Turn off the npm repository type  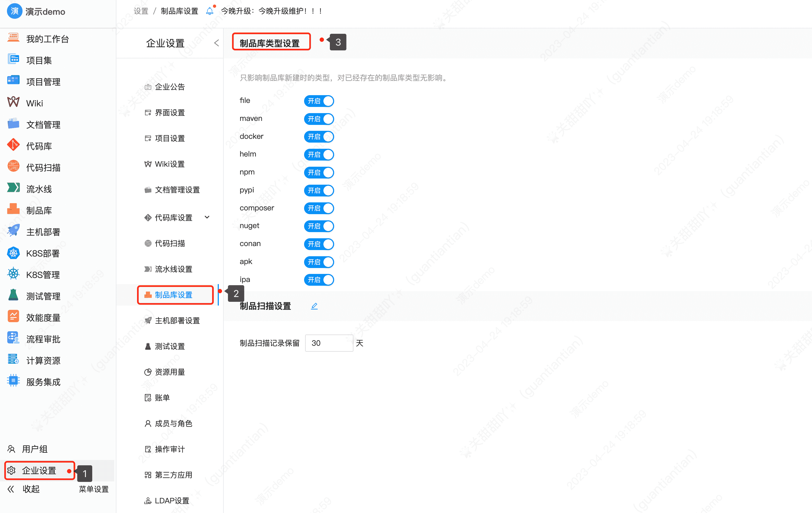click(x=319, y=172)
